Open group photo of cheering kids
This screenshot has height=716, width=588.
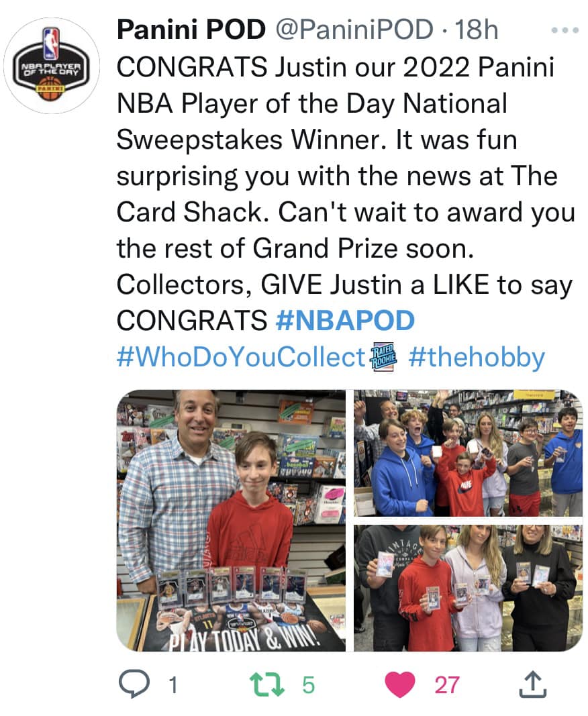[469, 453]
